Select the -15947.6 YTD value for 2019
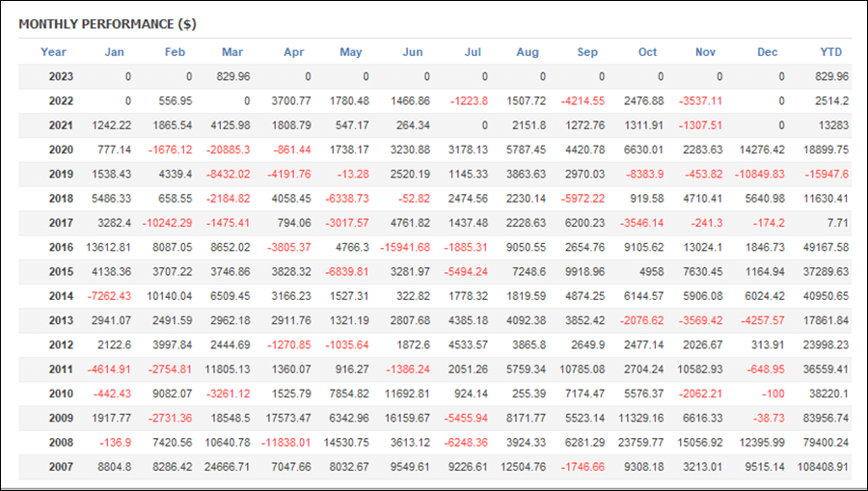The image size is (868, 491). (827, 174)
